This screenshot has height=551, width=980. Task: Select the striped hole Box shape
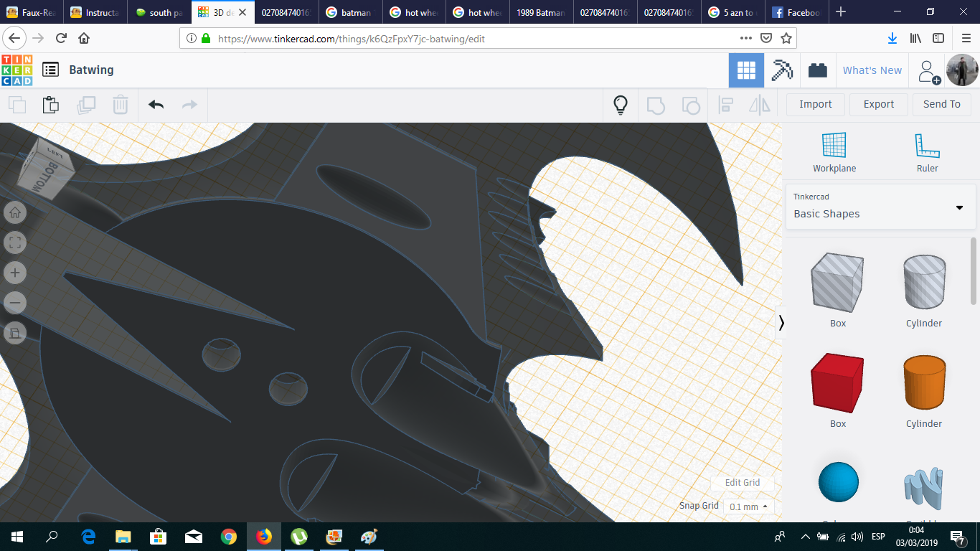coord(837,283)
